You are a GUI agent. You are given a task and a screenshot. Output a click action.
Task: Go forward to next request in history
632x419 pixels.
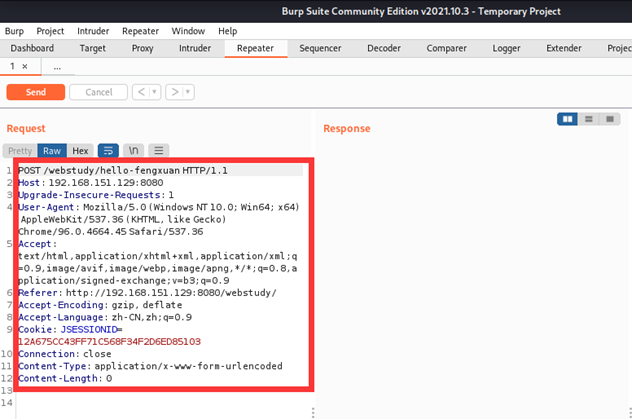coord(175,92)
